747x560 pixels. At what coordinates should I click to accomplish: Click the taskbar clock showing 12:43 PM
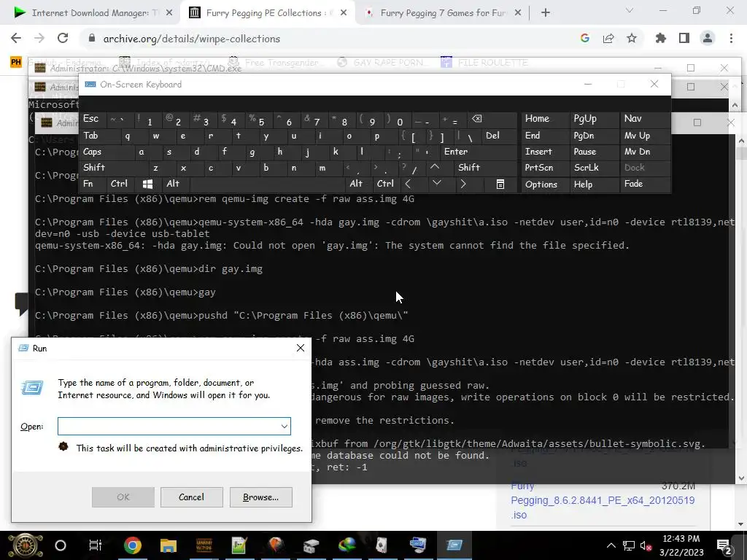(x=681, y=545)
